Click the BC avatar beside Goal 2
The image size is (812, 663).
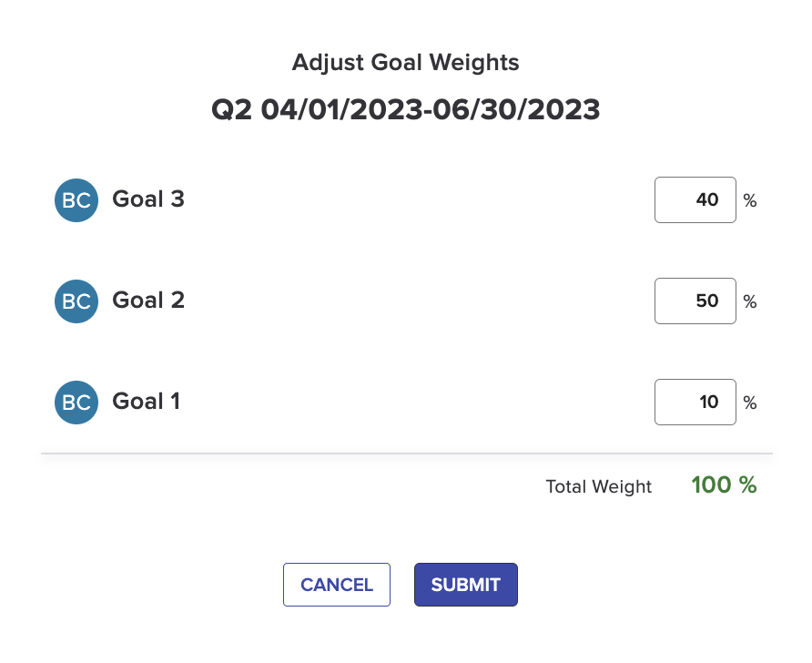(x=76, y=301)
